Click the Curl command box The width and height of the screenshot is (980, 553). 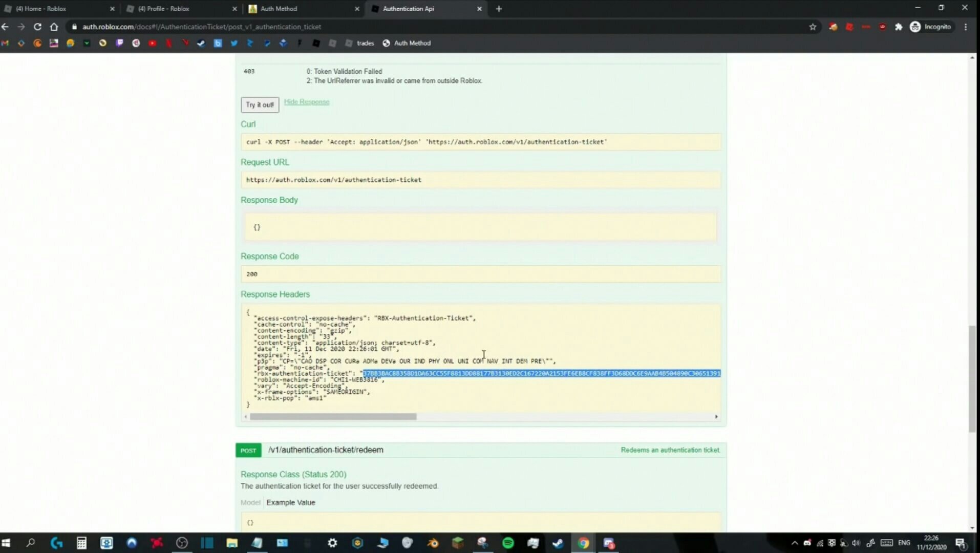(x=481, y=142)
